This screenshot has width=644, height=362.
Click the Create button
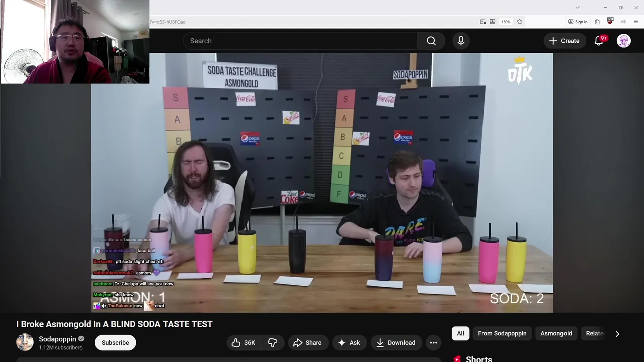pyautogui.click(x=565, y=41)
